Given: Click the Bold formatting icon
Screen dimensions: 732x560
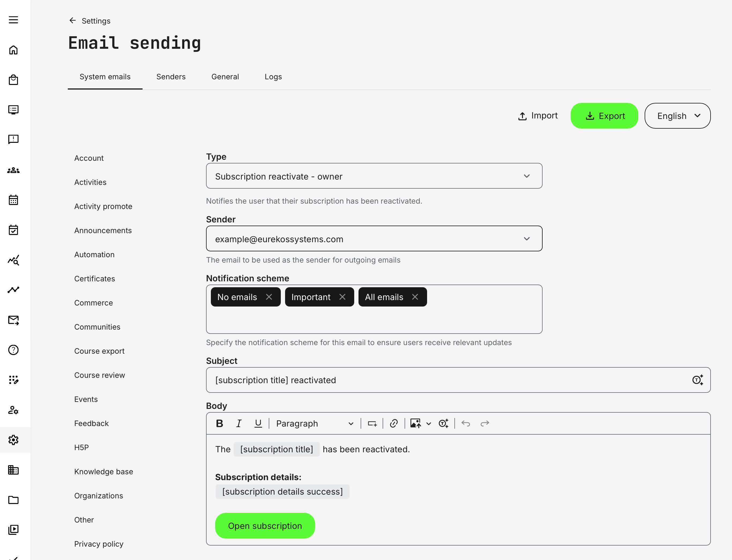Looking at the screenshot, I should (x=219, y=423).
